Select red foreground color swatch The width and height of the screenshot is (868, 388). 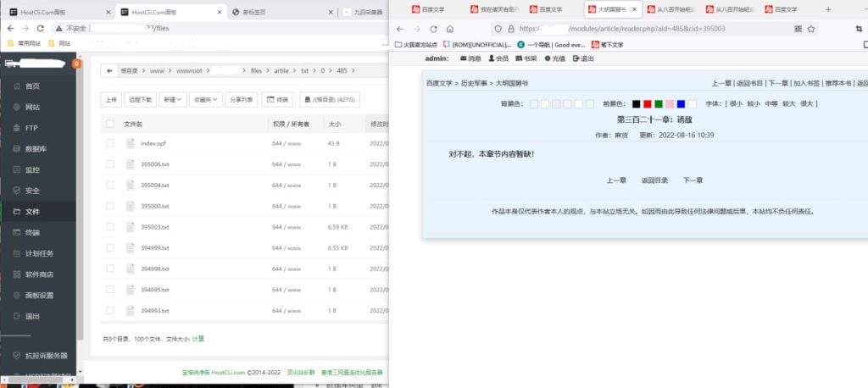(647, 103)
